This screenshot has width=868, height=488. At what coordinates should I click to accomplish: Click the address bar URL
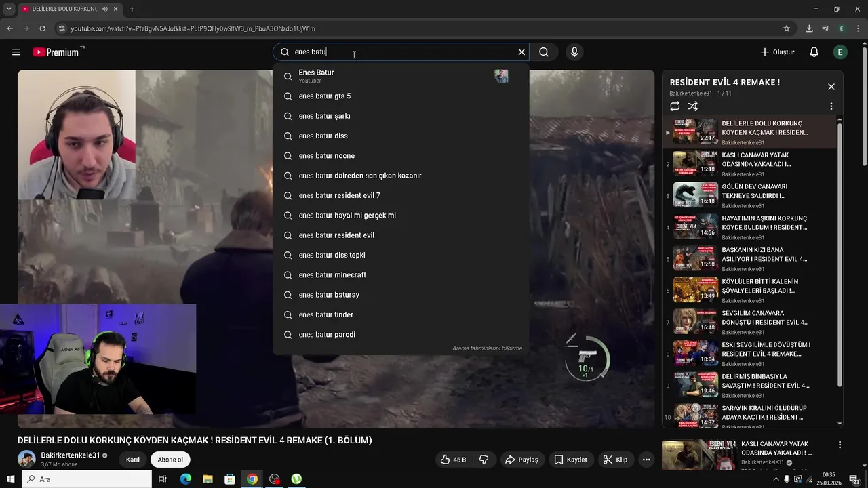click(x=193, y=28)
